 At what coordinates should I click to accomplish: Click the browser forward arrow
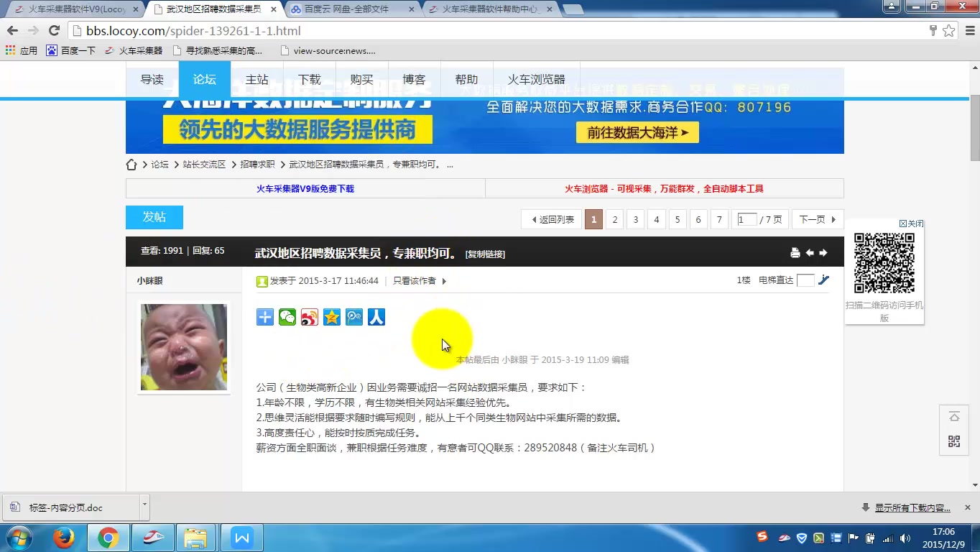click(x=33, y=31)
